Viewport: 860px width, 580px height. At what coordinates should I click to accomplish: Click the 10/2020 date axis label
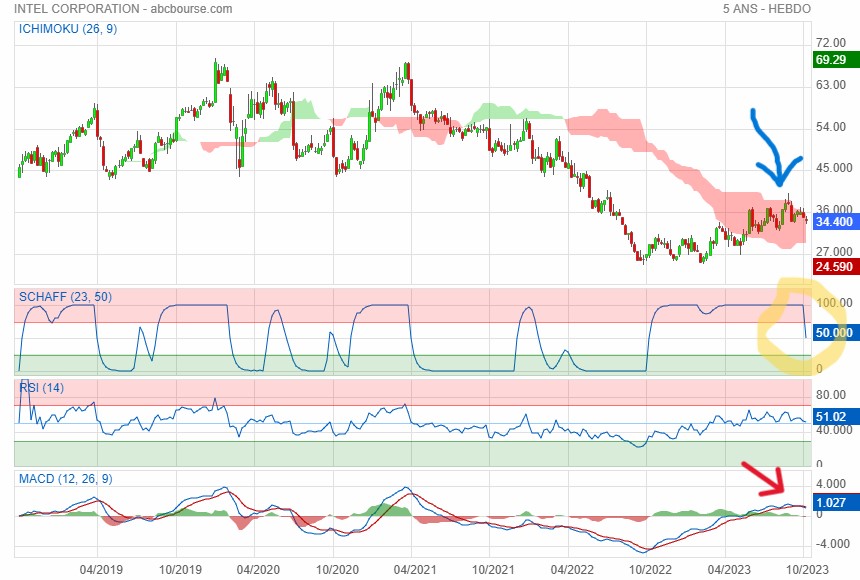click(337, 569)
